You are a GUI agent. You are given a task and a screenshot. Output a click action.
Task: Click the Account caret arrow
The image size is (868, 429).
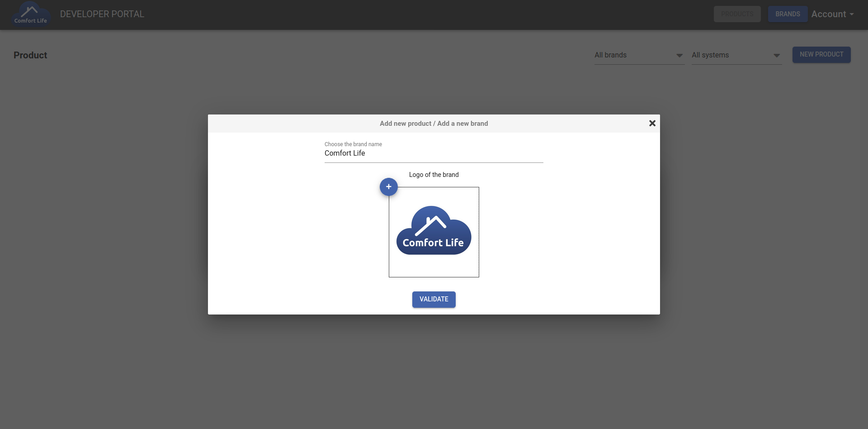coord(852,14)
